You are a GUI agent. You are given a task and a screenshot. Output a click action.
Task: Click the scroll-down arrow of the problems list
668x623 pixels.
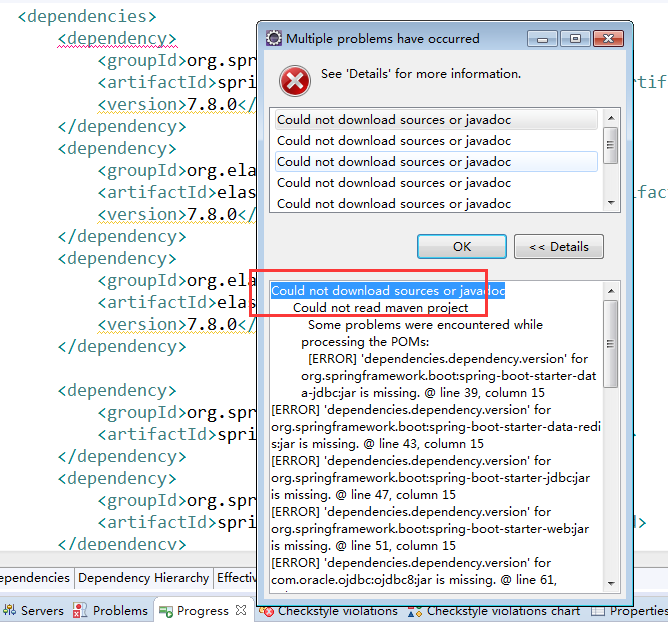point(611,203)
